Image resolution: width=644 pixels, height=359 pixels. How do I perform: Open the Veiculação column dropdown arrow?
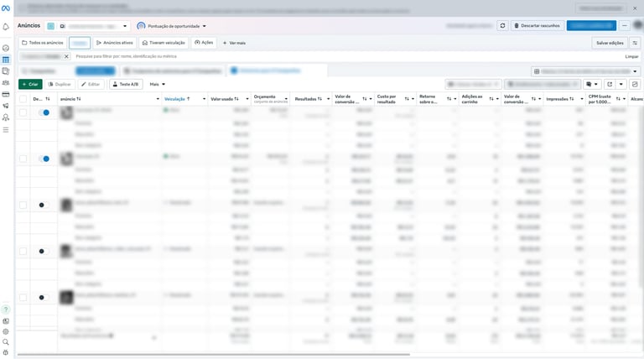204,99
